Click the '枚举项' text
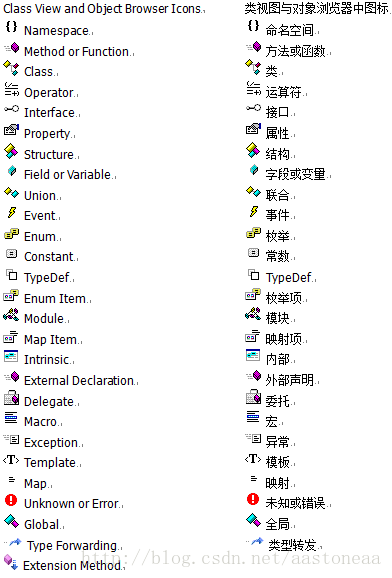 tap(284, 297)
